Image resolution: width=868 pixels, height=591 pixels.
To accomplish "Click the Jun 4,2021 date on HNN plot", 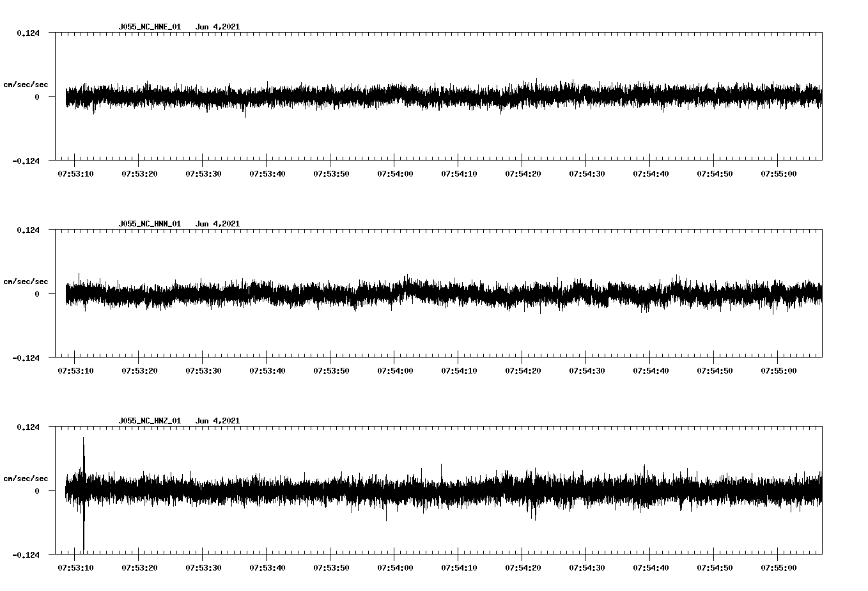I will 217,224.
